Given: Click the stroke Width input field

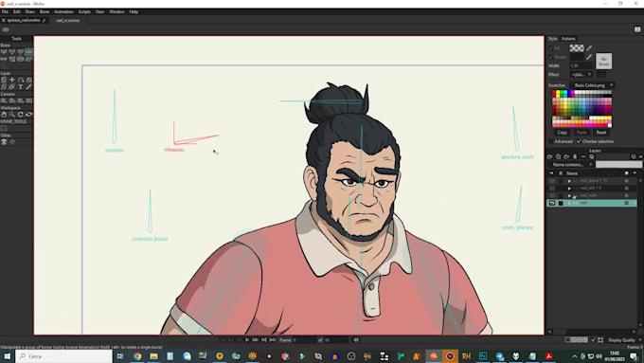Looking at the screenshot, I should point(581,65).
